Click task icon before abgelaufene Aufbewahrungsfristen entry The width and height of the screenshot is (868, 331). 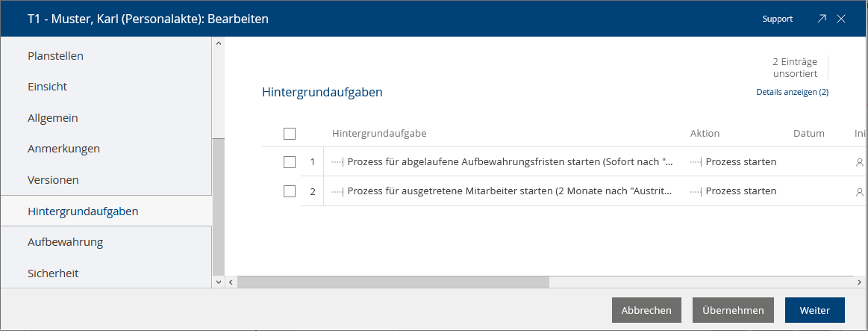[338, 162]
